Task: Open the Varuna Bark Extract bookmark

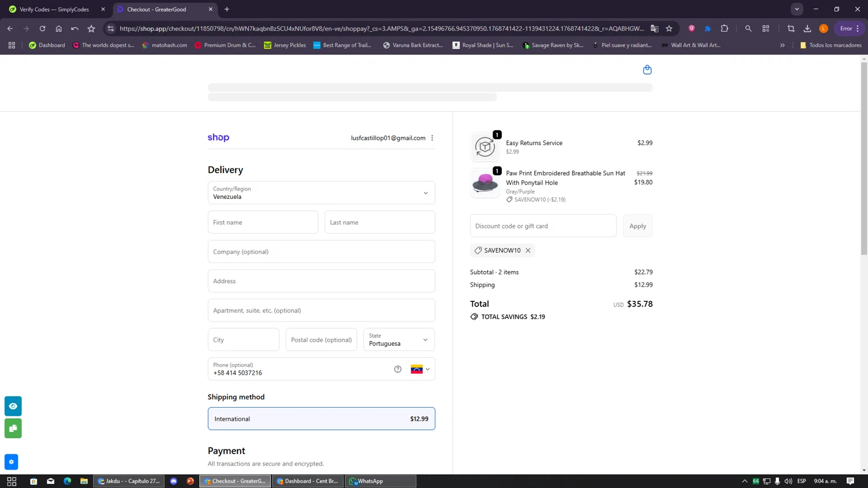Action: click(413, 45)
